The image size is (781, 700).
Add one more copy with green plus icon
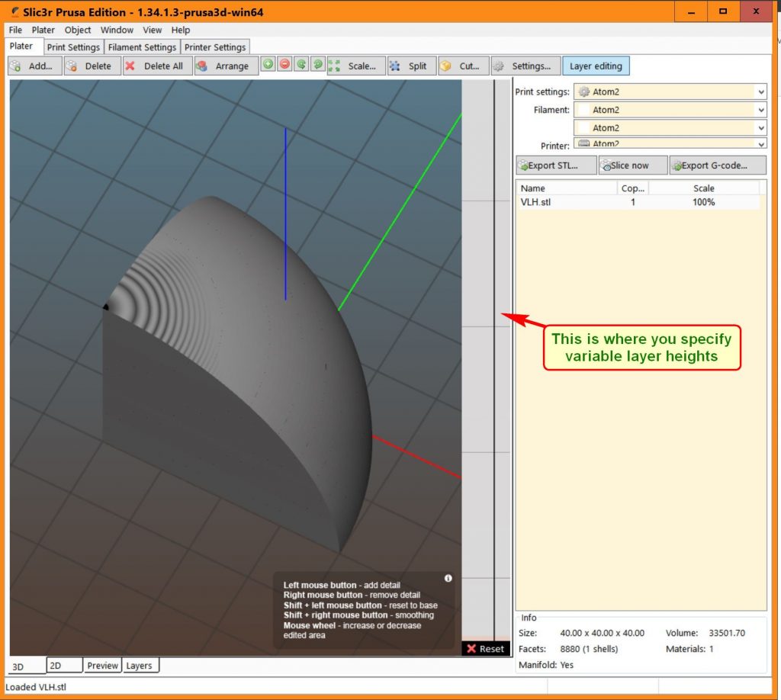coord(268,65)
